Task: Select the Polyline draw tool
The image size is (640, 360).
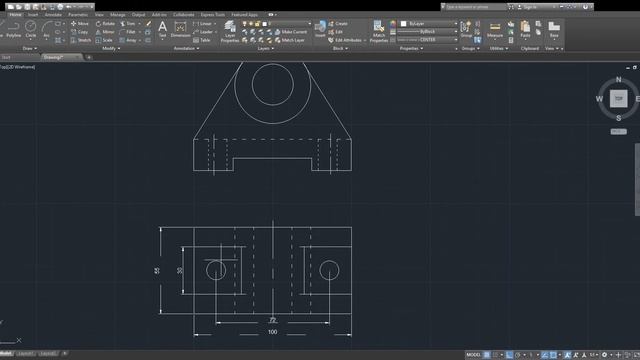Action: click(x=13, y=29)
